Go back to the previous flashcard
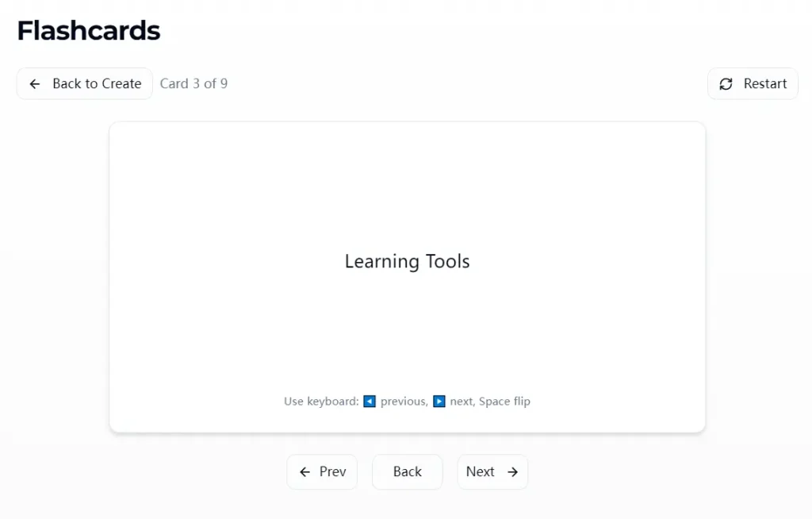 (x=322, y=471)
